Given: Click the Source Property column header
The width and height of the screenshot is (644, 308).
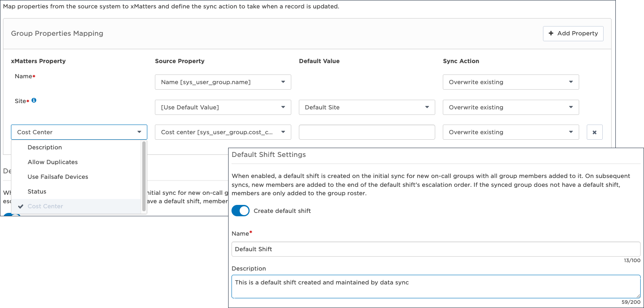Looking at the screenshot, I should point(180,61).
